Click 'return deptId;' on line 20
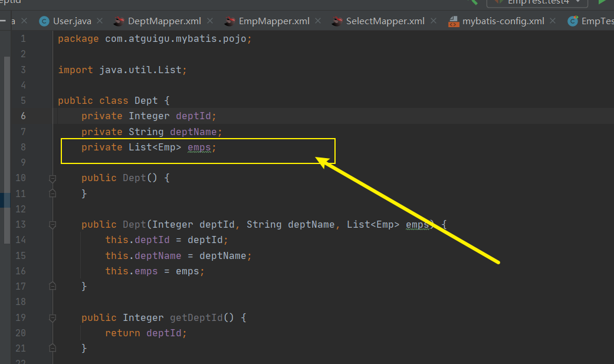614x364 pixels. click(146, 333)
